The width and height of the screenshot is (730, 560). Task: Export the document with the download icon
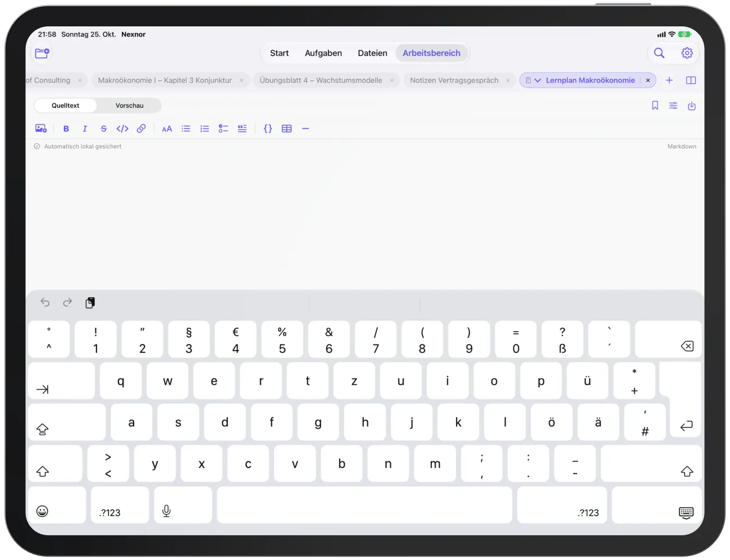(x=692, y=105)
